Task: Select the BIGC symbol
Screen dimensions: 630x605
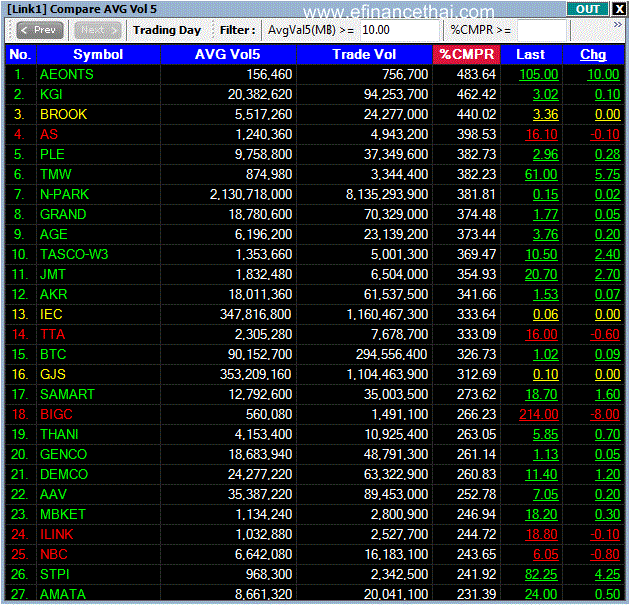Action: pyautogui.click(x=56, y=414)
